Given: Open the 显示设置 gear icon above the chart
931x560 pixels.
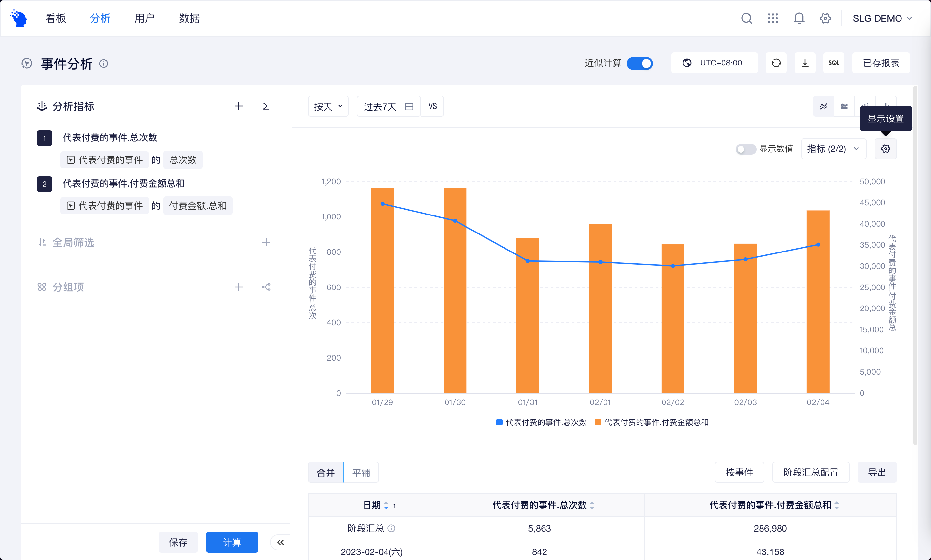Looking at the screenshot, I should coord(885,149).
